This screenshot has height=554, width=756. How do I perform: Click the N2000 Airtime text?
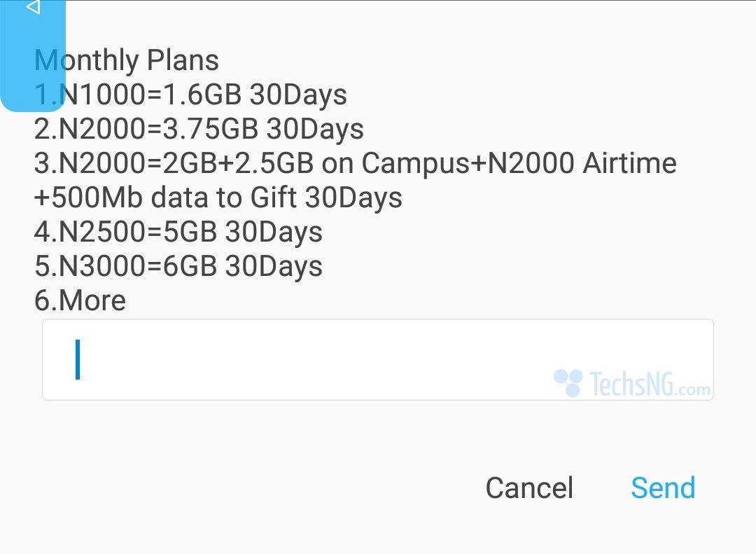[580, 163]
